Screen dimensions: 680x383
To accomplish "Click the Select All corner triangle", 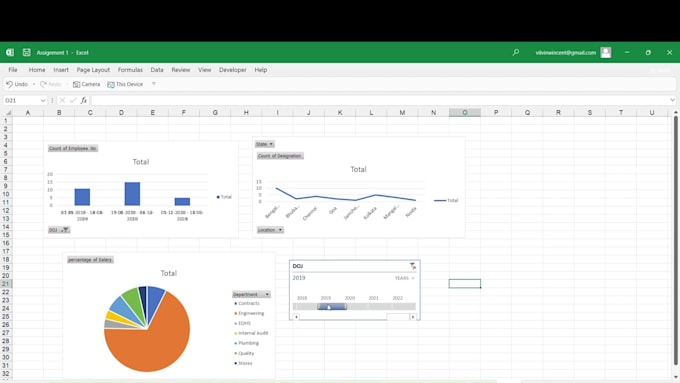I will pos(8,113).
